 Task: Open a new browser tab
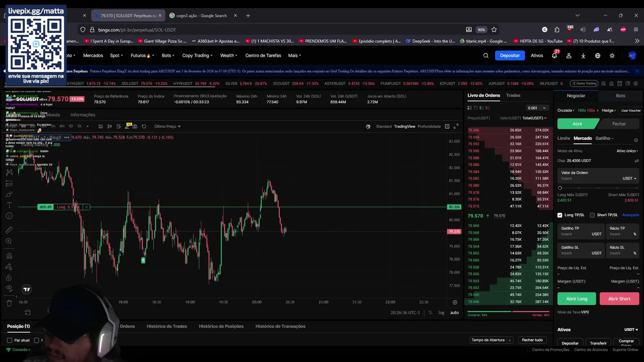pyautogui.click(x=248, y=16)
